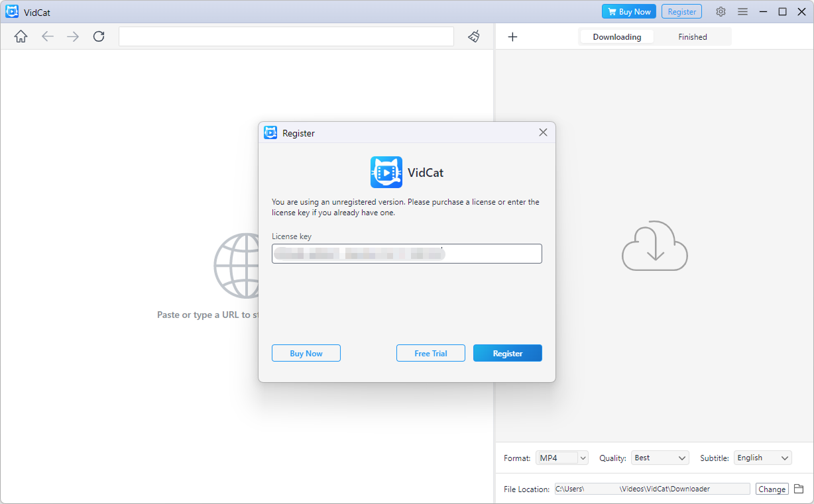The image size is (814, 504).
Task: Click the Register button in title bar
Action: 682,12
